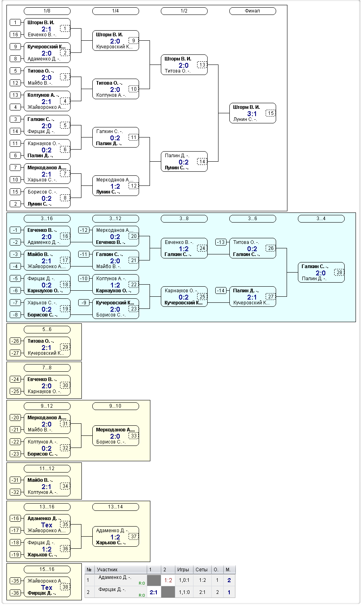Image resolution: width=364 pixels, height=608 pixels.
Task: Click the 2:1 score in column 1 of Фирцак's row
Action: tap(154, 592)
